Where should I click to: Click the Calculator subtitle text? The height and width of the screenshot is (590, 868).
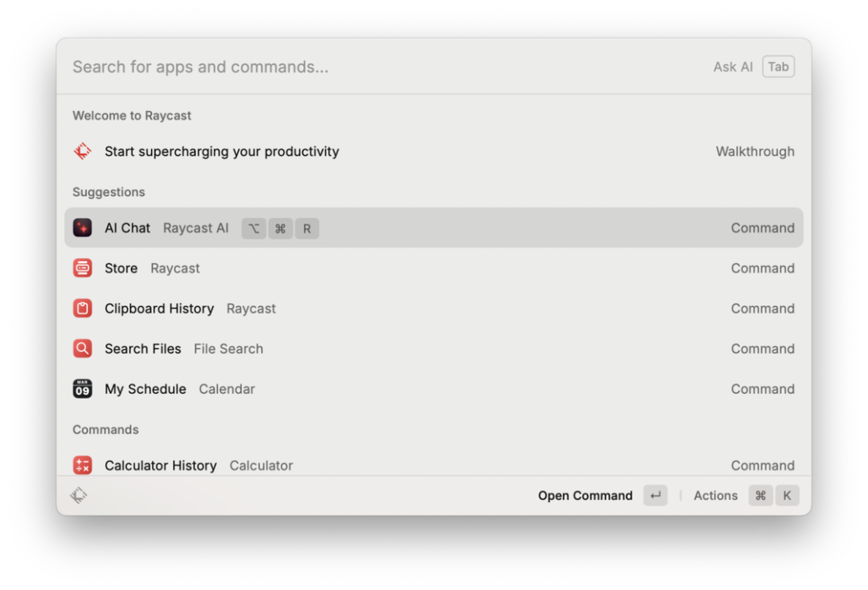pos(261,465)
